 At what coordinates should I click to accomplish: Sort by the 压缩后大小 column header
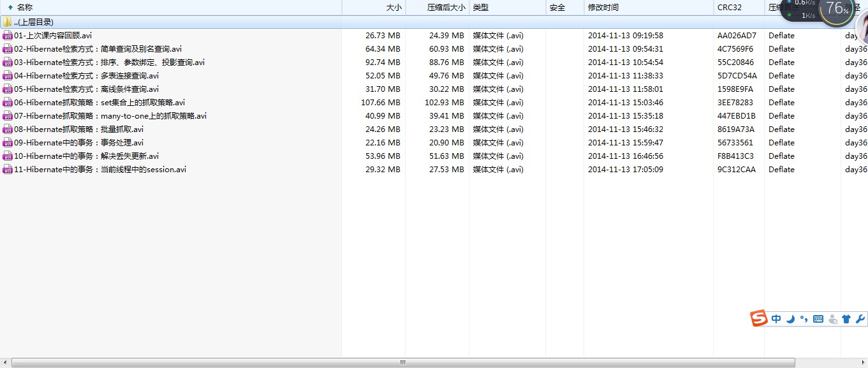(438, 8)
